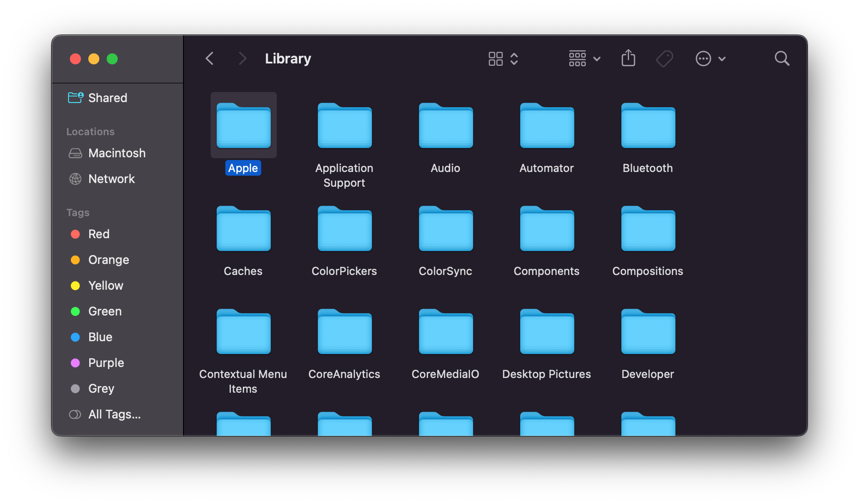
Task: Select the Apple folder icon
Action: pyautogui.click(x=244, y=125)
